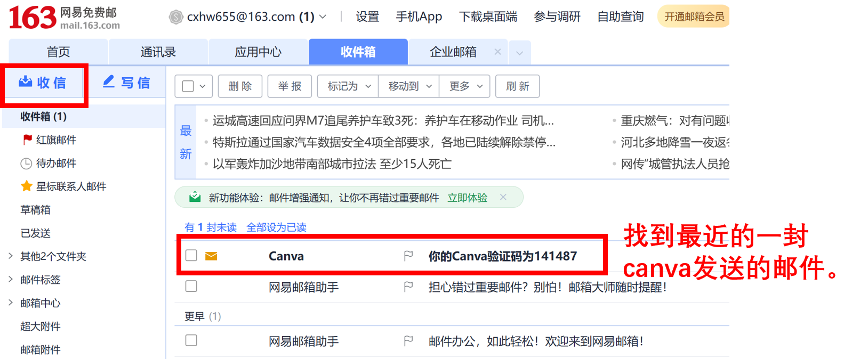The width and height of the screenshot is (868, 359).
Task: Open the tab overflow chevron dropdown
Action: (519, 53)
